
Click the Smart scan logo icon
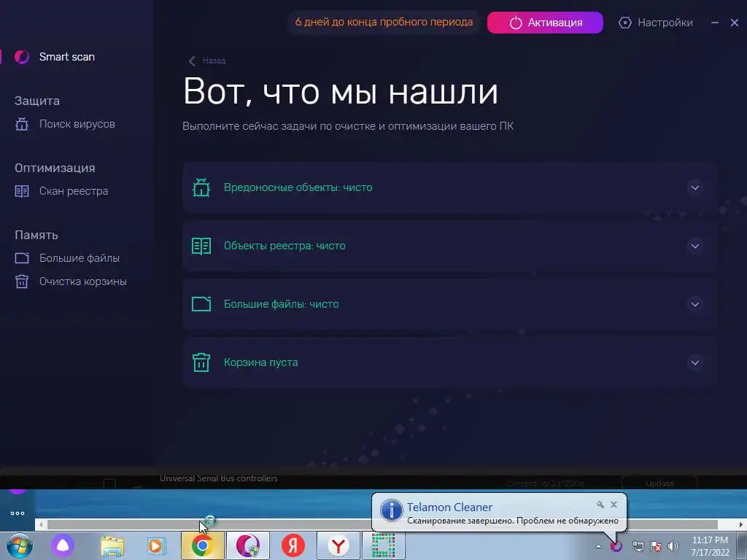tap(21, 57)
